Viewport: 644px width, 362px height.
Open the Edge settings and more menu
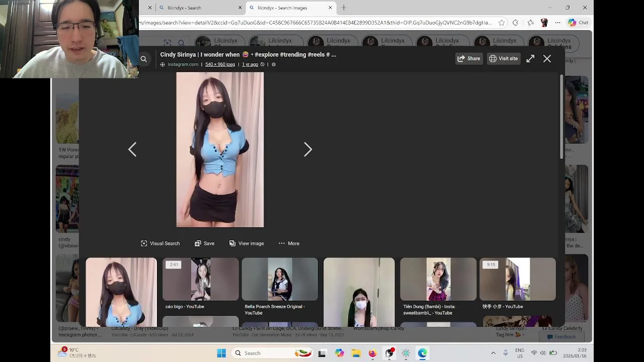pyautogui.click(x=557, y=23)
